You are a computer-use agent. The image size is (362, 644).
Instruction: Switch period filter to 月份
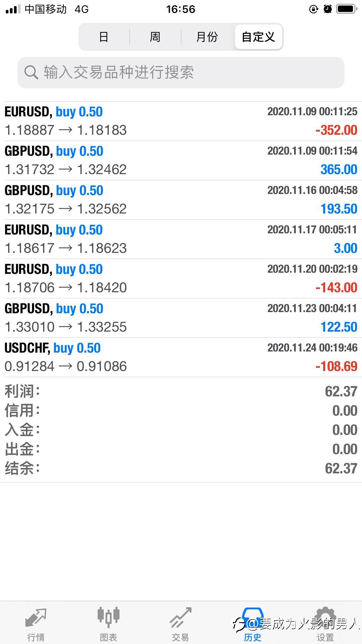(207, 37)
